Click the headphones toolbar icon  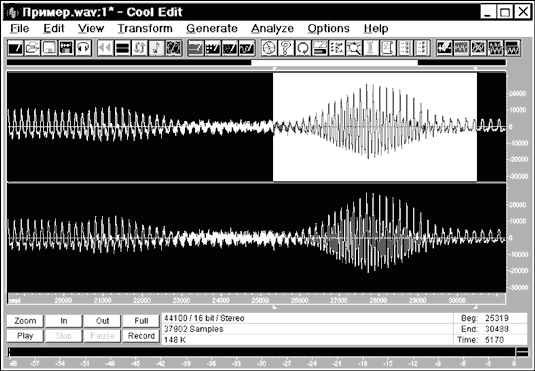click(x=83, y=48)
